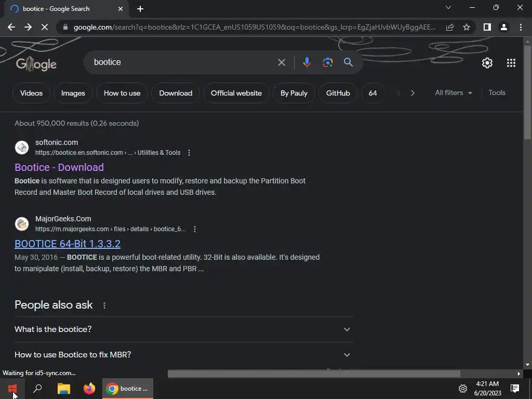The height and width of the screenshot is (399, 532).
Task: Click the vertical scrollbar down arrow
Action: [x=527, y=365]
